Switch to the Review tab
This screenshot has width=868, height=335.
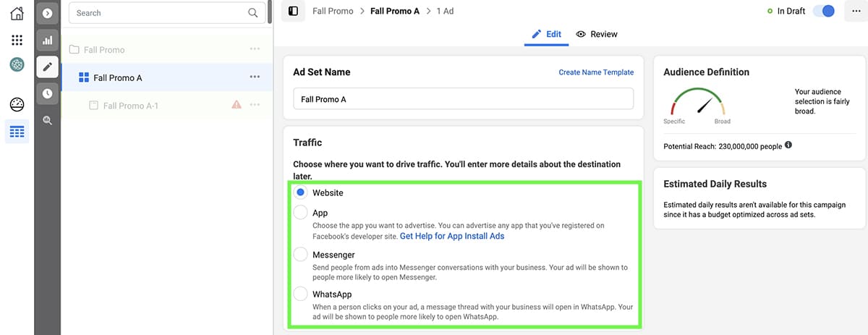pyautogui.click(x=597, y=34)
